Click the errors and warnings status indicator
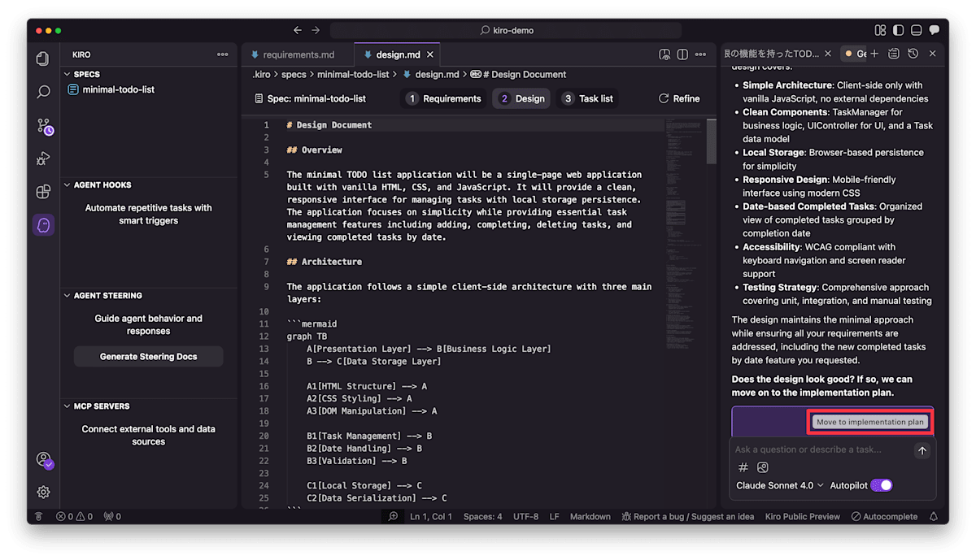This screenshot has height=560, width=976. pyautogui.click(x=74, y=516)
